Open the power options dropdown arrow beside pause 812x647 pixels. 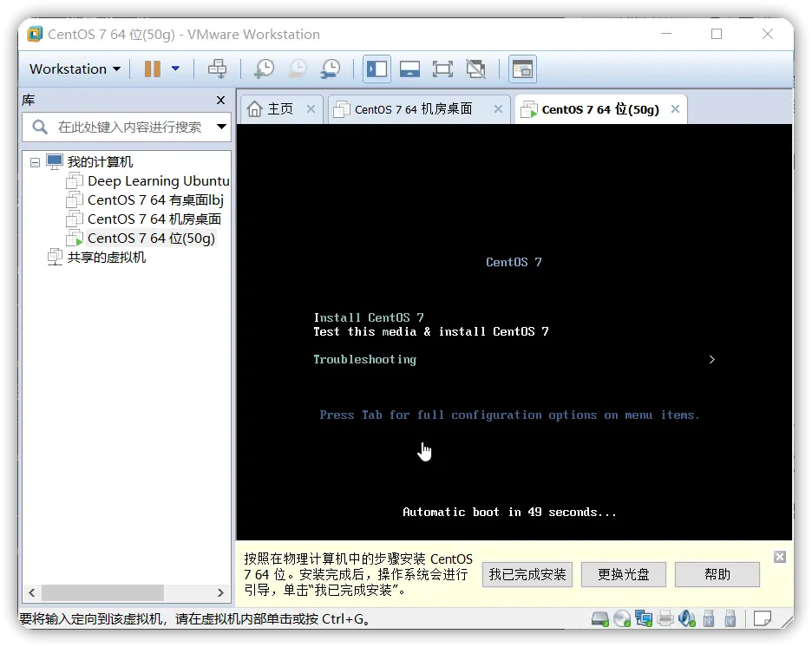pyautogui.click(x=175, y=69)
